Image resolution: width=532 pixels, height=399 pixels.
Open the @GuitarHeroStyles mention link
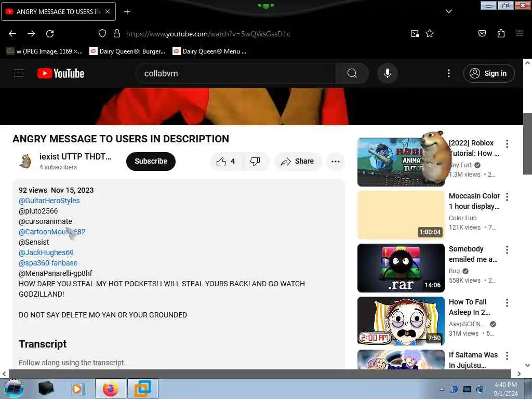49,201
